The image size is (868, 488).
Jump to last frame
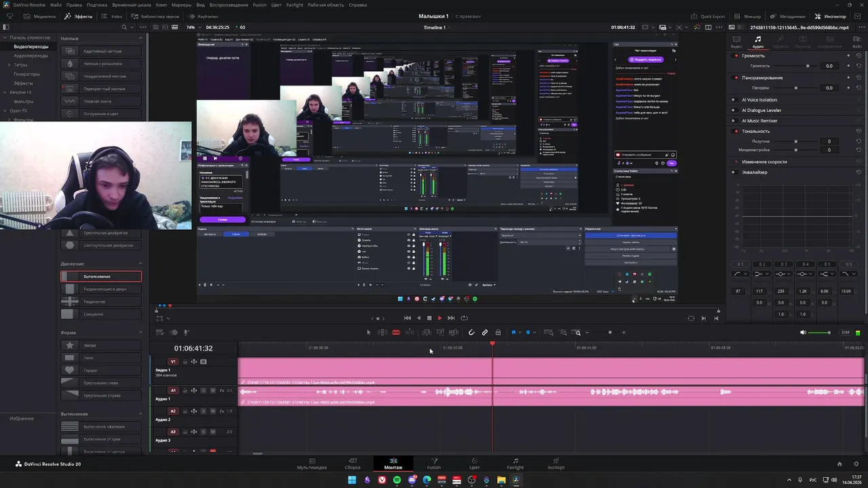[451, 318]
